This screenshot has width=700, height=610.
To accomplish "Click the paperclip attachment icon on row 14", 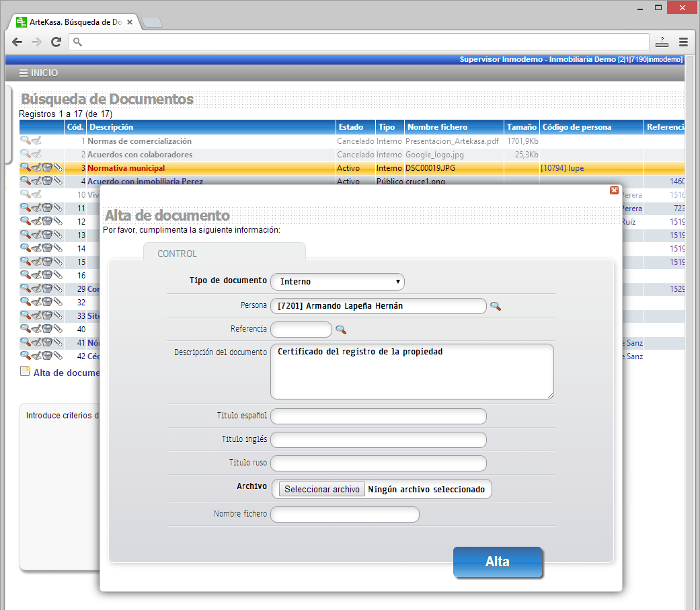I will (59, 248).
